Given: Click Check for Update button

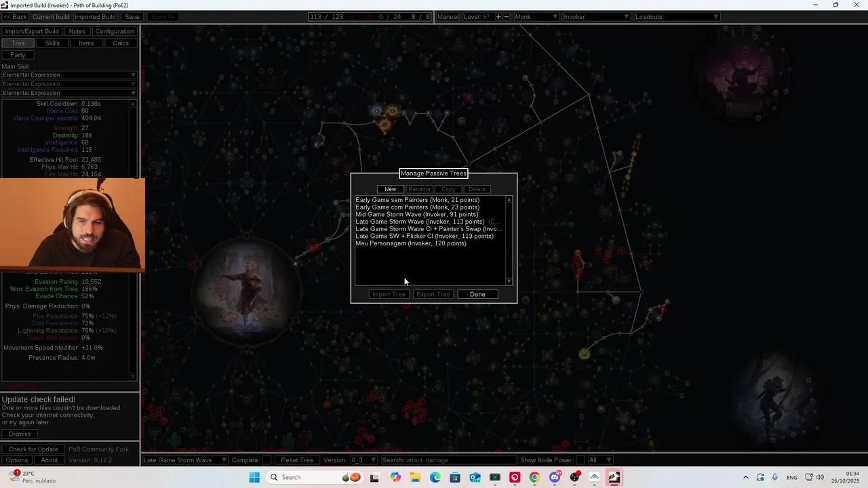Looking at the screenshot, I should click(33, 449).
